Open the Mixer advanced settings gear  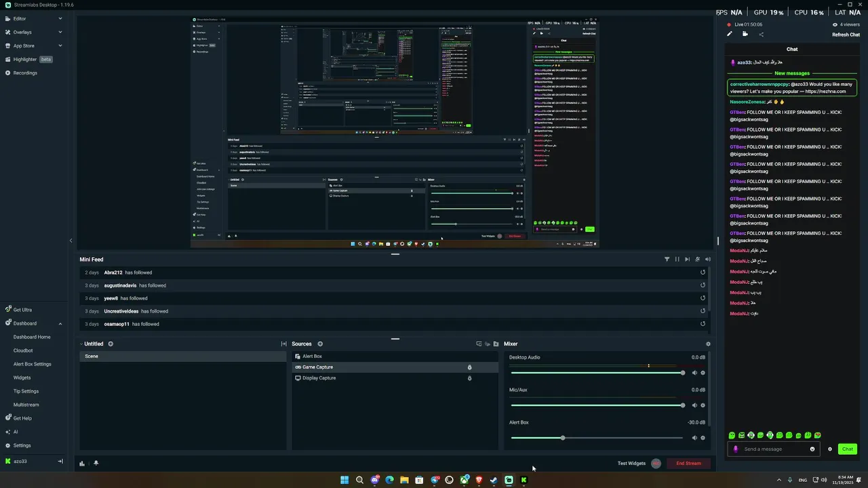(708, 344)
